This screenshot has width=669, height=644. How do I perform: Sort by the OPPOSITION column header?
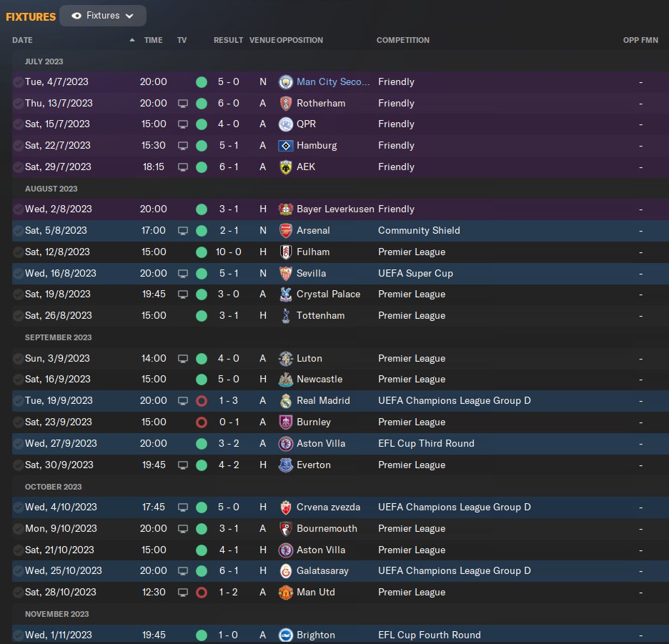click(300, 40)
